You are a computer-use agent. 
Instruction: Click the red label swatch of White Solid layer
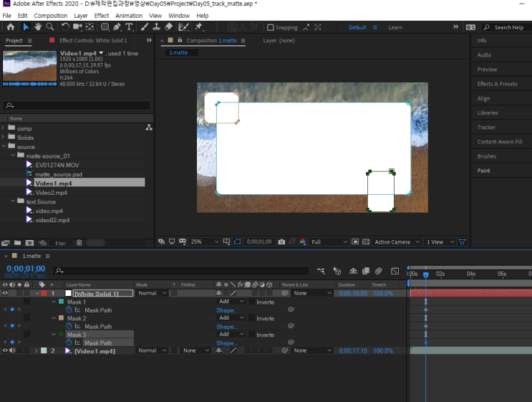click(x=43, y=293)
